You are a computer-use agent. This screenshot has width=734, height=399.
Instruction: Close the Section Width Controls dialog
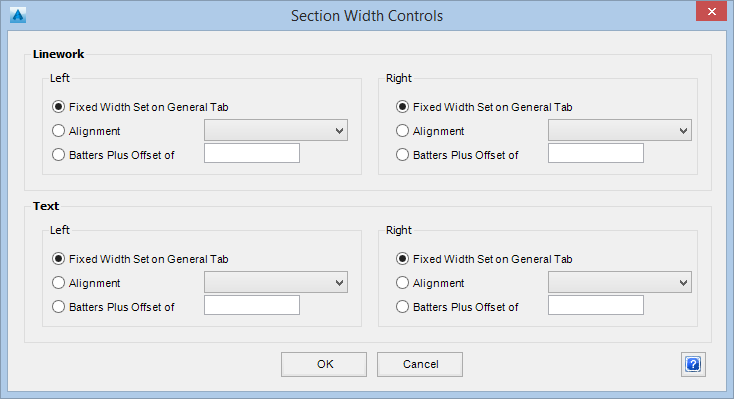click(x=711, y=11)
